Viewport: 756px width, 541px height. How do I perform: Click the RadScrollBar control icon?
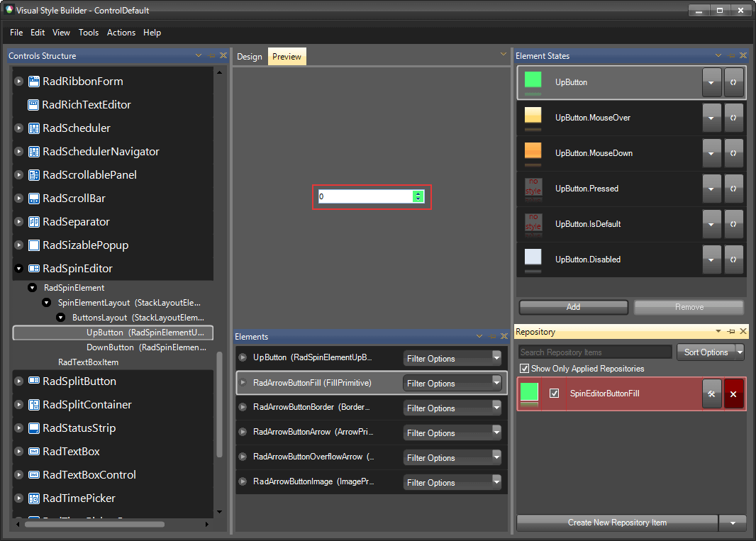click(x=34, y=198)
